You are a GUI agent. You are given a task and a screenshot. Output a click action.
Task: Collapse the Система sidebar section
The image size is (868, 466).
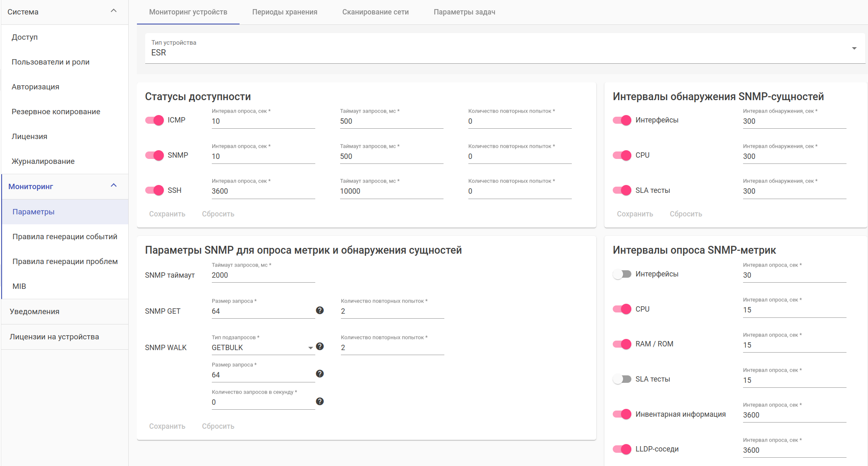(x=114, y=11)
